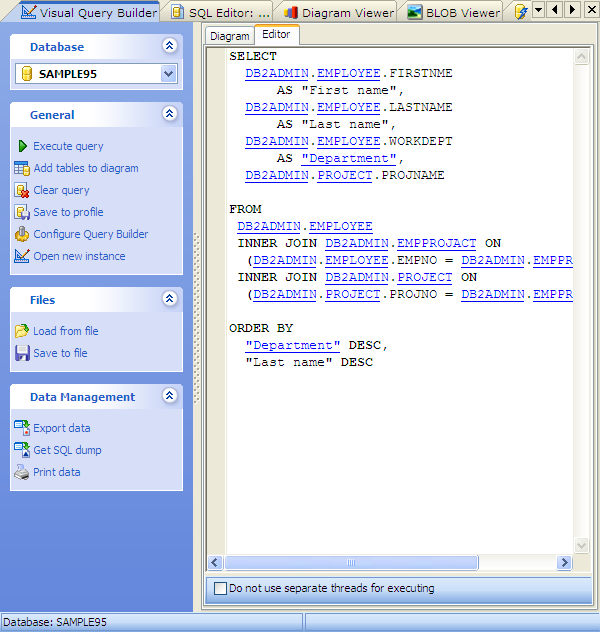The image size is (600, 632).
Task: Click Save to profile link
Action: coord(68,212)
